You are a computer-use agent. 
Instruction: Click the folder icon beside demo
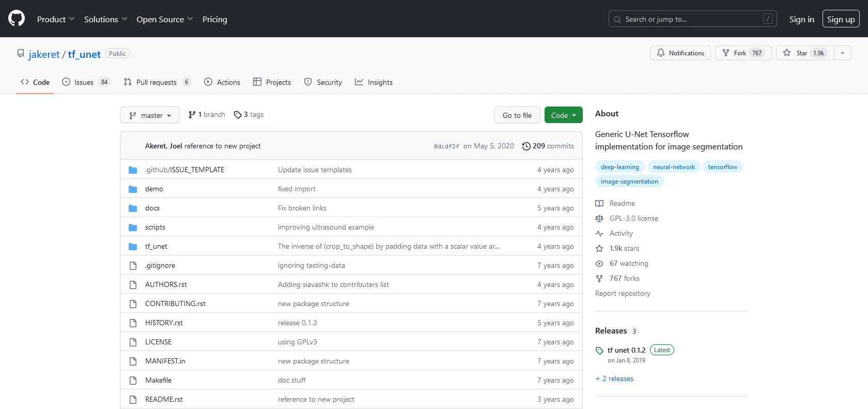(133, 189)
